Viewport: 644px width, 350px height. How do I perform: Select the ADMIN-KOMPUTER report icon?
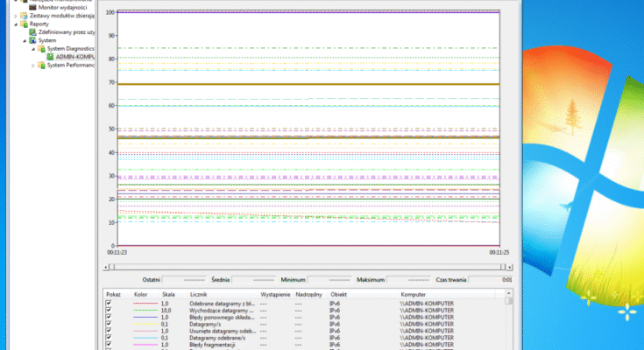tap(49, 57)
